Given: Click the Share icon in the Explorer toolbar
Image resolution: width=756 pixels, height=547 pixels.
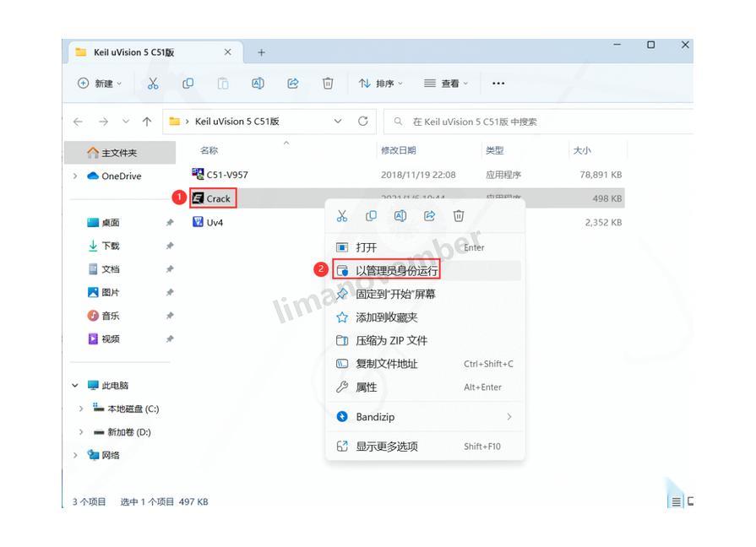Looking at the screenshot, I should [292, 84].
